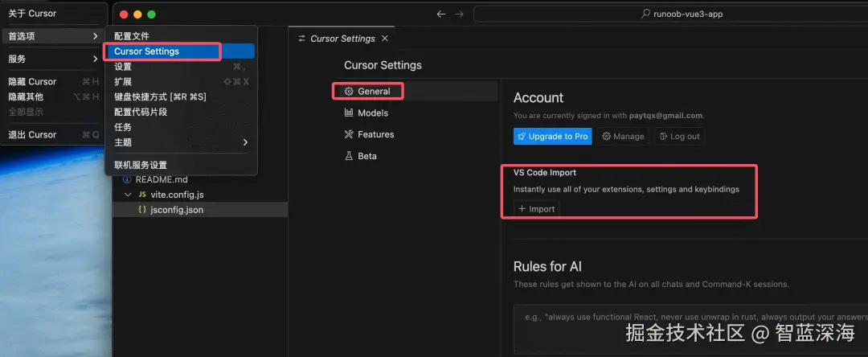868x357 pixels.
Task: Click the yellow minimize window button
Action: pyautogui.click(x=138, y=14)
